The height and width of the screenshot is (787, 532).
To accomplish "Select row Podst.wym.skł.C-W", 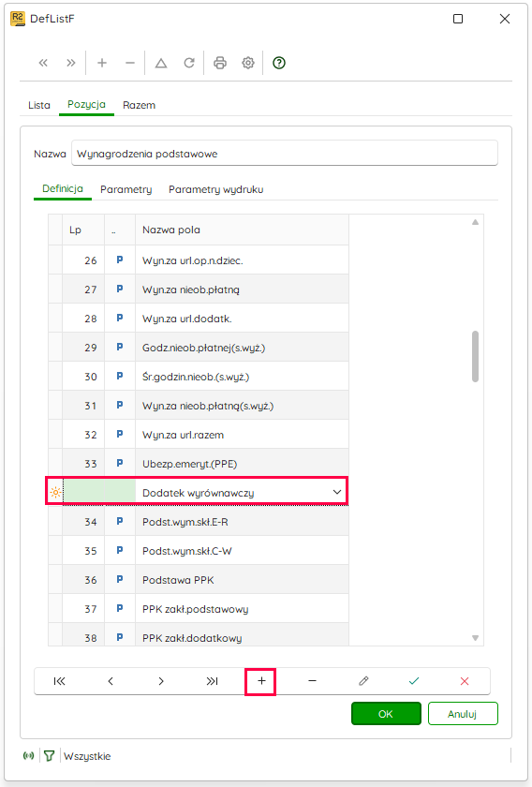I will click(199, 551).
